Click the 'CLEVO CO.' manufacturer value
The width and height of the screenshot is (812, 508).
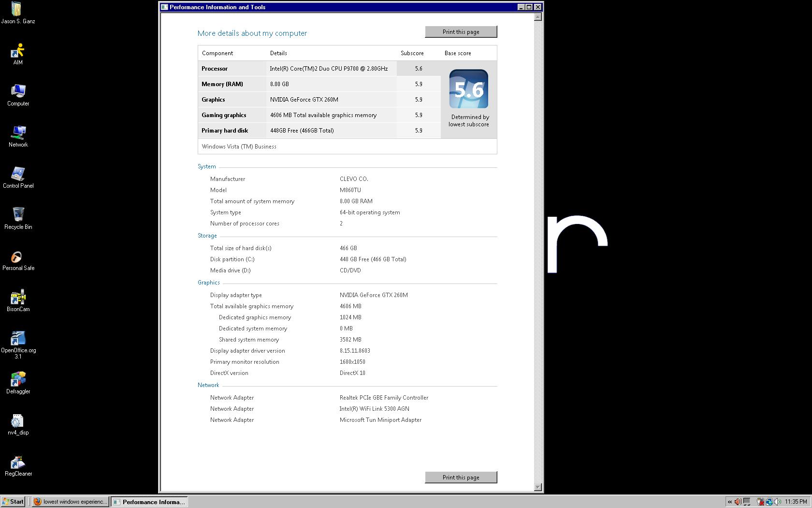pos(354,179)
